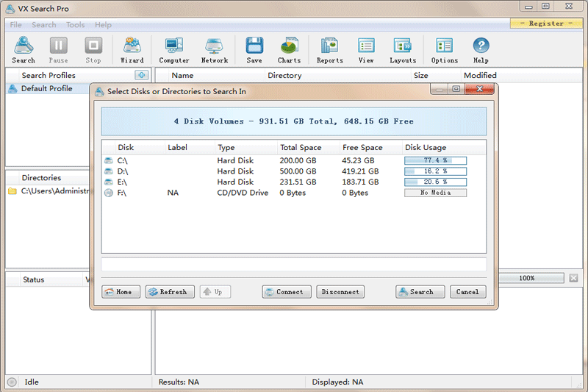The height and width of the screenshot is (392, 588).
Task: Click the Up button in dialog
Action: pyautogui.click(x=215, y=292)
